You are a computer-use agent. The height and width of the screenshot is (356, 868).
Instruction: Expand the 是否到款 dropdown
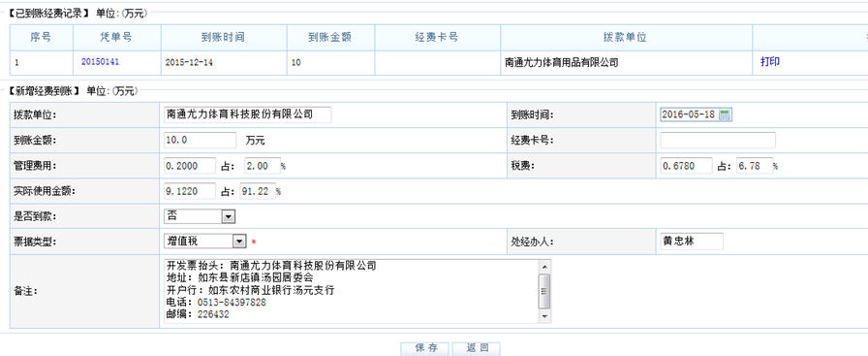tap(229, 216)
